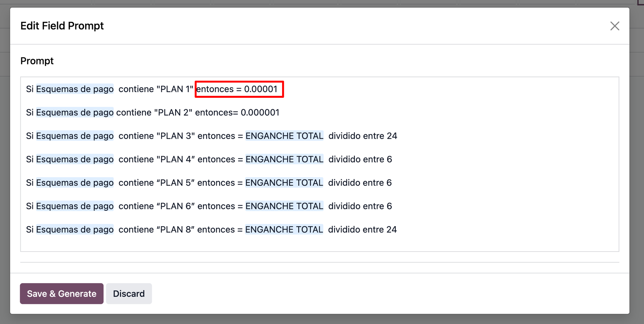
Task: Click the Save & Generate button
Action: [x=62, y=294]
